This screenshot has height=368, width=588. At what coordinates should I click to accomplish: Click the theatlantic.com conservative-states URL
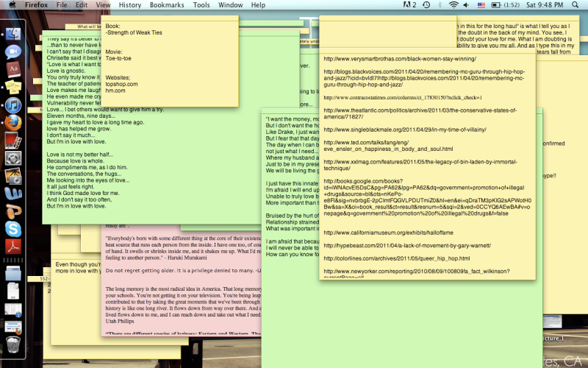click(x=420, y=113)
